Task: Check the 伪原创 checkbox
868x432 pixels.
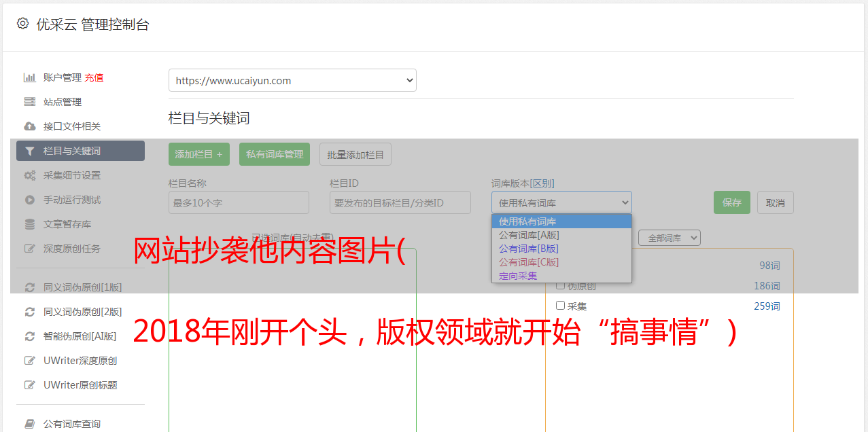Action: [x=561, y=285]
